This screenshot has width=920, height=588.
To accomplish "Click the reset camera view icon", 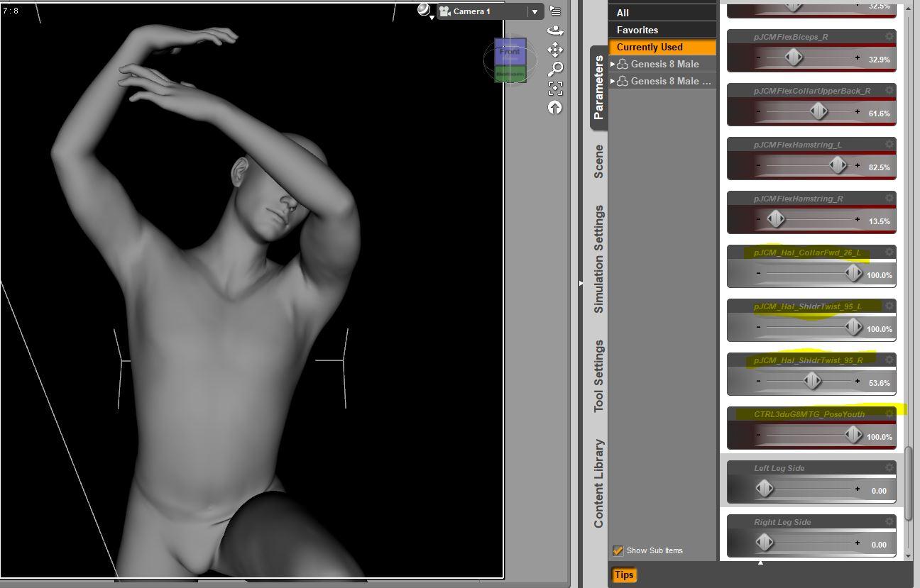I will click(555, 107).
